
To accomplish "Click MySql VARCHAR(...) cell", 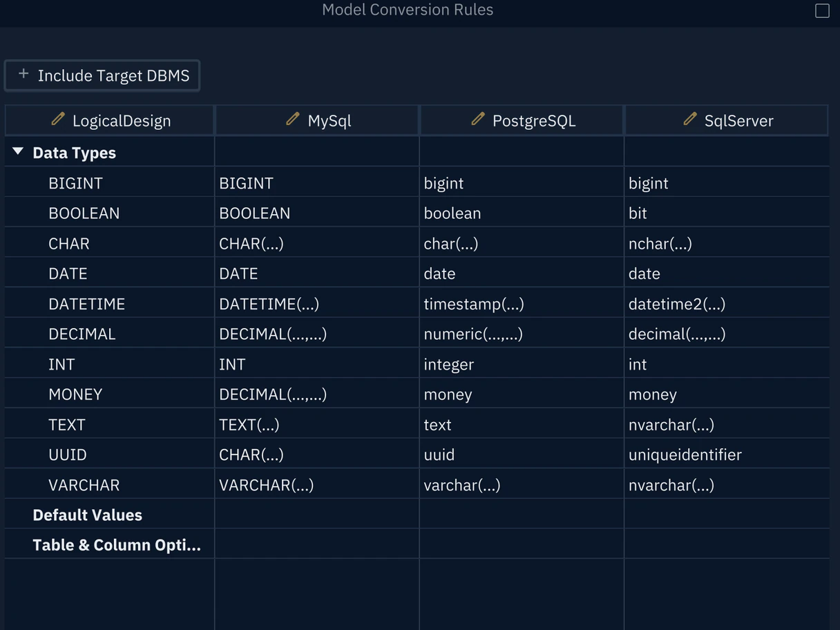I will pyautogui.click(x=317, y=485).
